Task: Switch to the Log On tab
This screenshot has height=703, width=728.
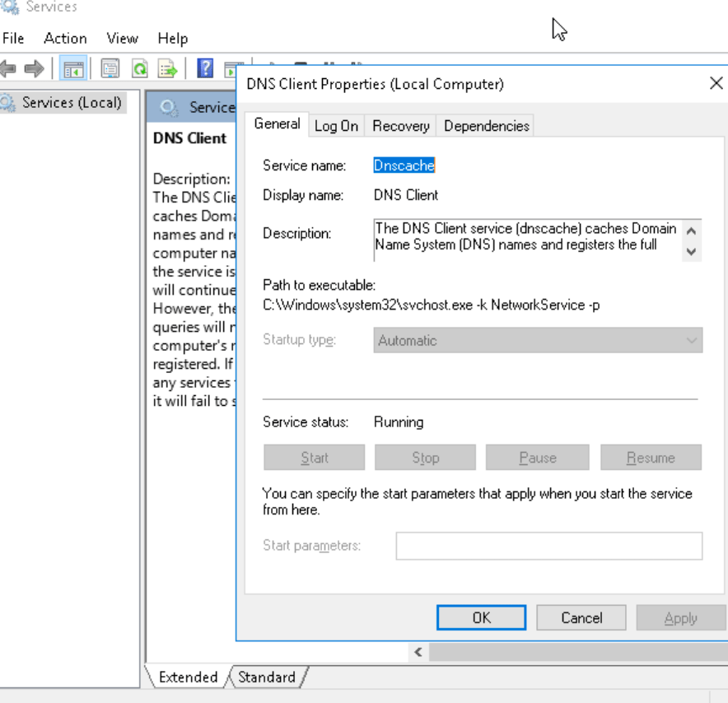Action: pyautogui.click(x=336, y=125)
